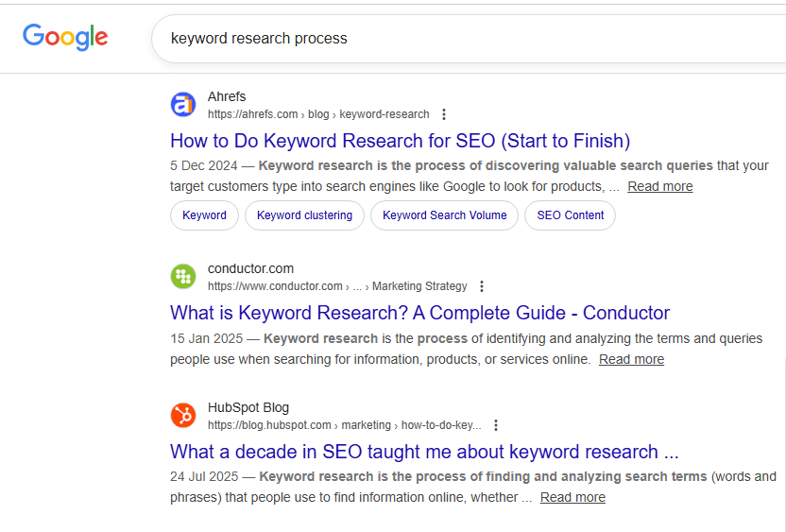Click the blog.hubspot.com marketing URL
The width and height of the screenshot is (786, 532).
click(x=345, y=425)
